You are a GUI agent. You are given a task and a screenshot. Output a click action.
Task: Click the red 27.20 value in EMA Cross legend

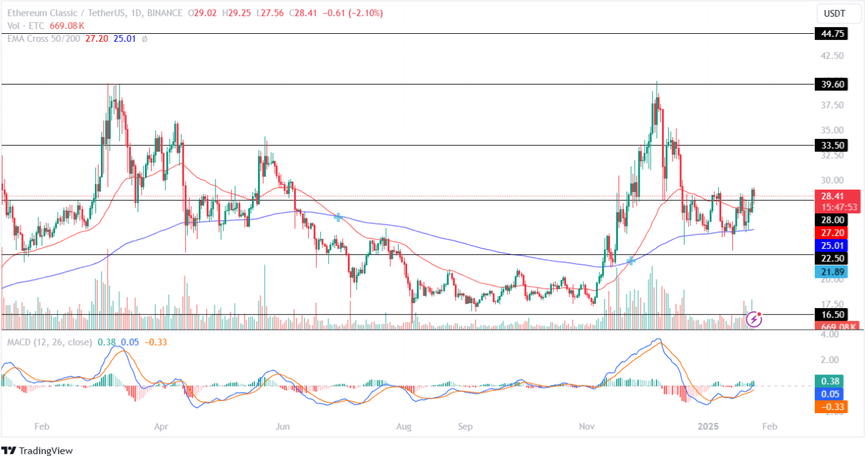pyautogui.click(x=97, y=39)
